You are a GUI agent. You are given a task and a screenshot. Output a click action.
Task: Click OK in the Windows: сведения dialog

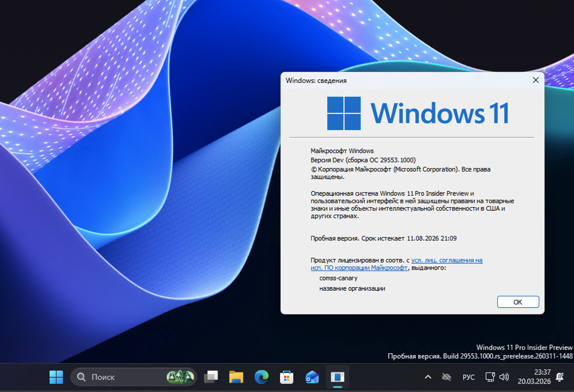pos(518,302)
